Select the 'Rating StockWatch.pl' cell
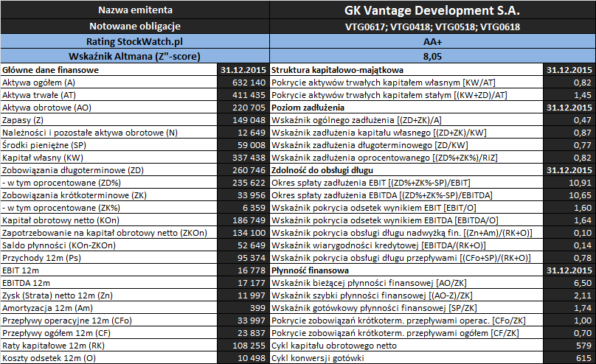596x364 pixels. point(135,41)
